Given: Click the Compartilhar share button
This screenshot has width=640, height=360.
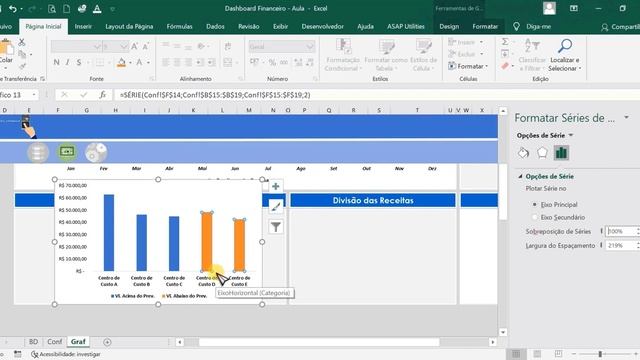Looking at the screenshot, I should point(620,27).
